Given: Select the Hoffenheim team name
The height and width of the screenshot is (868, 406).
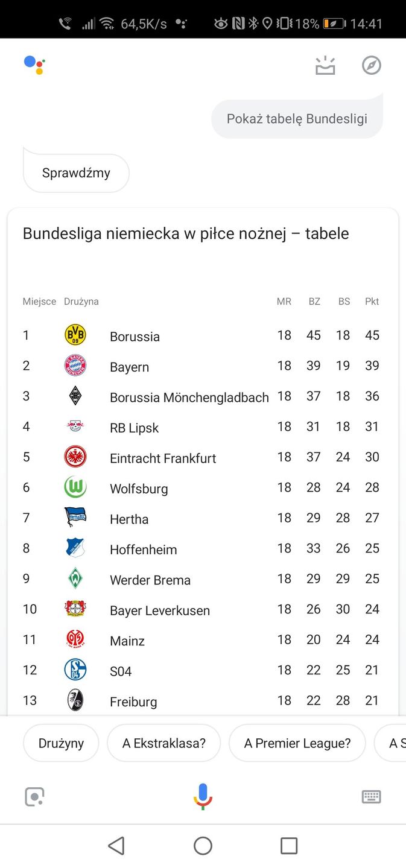Looking at the screenshot, I should click(144, 550).
